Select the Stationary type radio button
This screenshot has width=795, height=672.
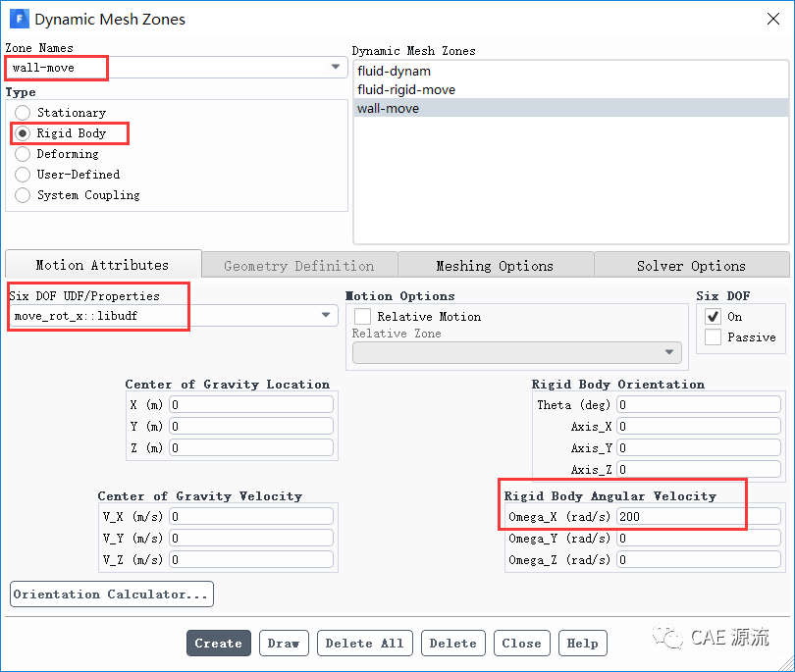click(23, 113)
